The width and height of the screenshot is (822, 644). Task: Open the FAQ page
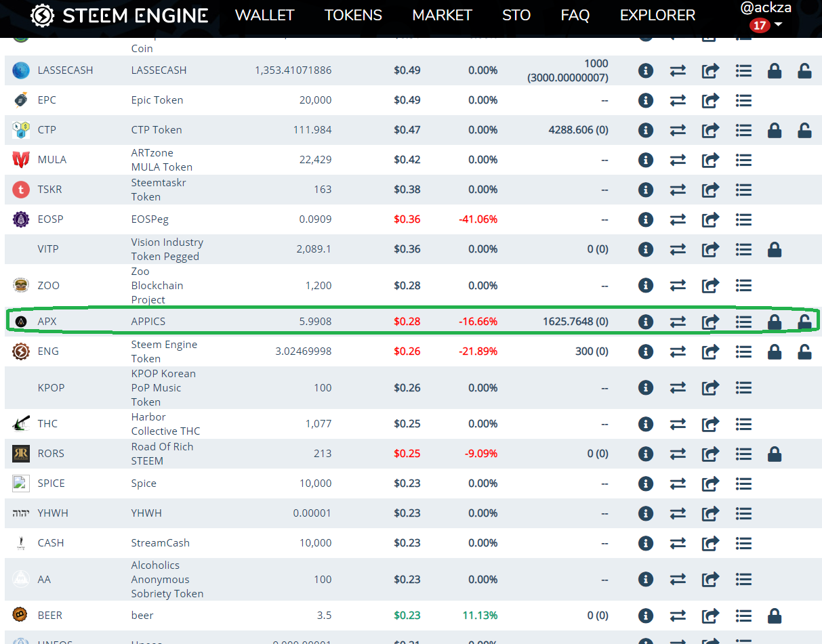pyautogui.click(x=575, y=15)
